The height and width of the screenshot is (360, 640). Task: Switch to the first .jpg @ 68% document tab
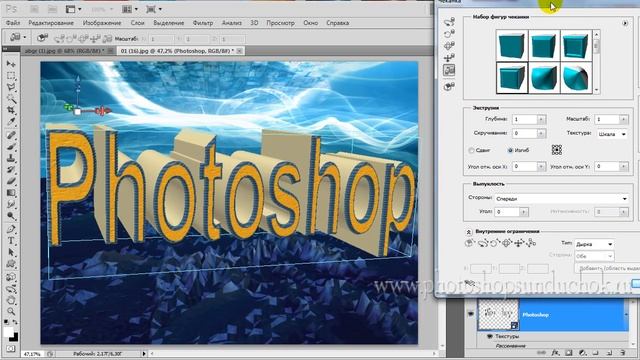65,51
